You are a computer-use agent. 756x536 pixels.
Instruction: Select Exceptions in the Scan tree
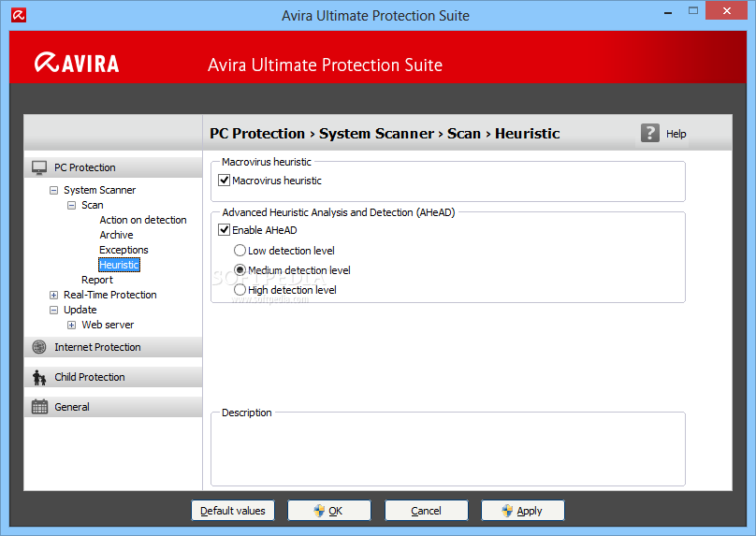click(124, 250)
